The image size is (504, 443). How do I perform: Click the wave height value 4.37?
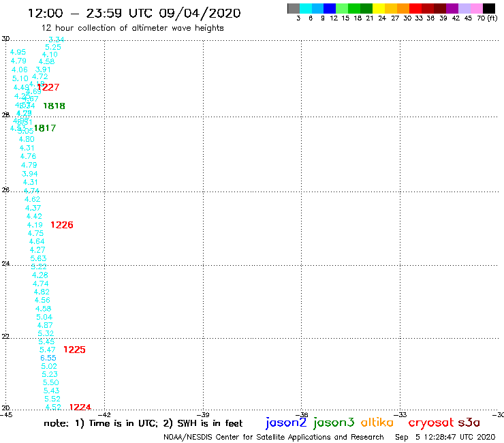coord(33,208)
